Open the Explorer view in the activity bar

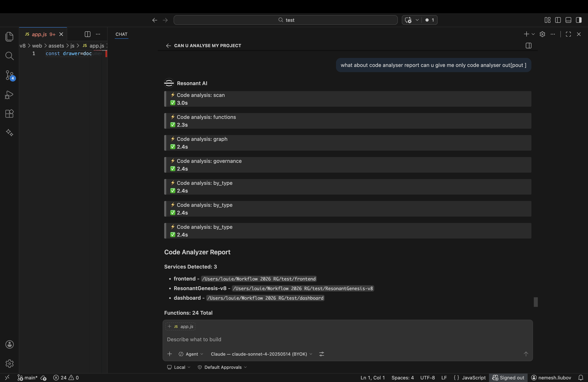click(9, 37)
